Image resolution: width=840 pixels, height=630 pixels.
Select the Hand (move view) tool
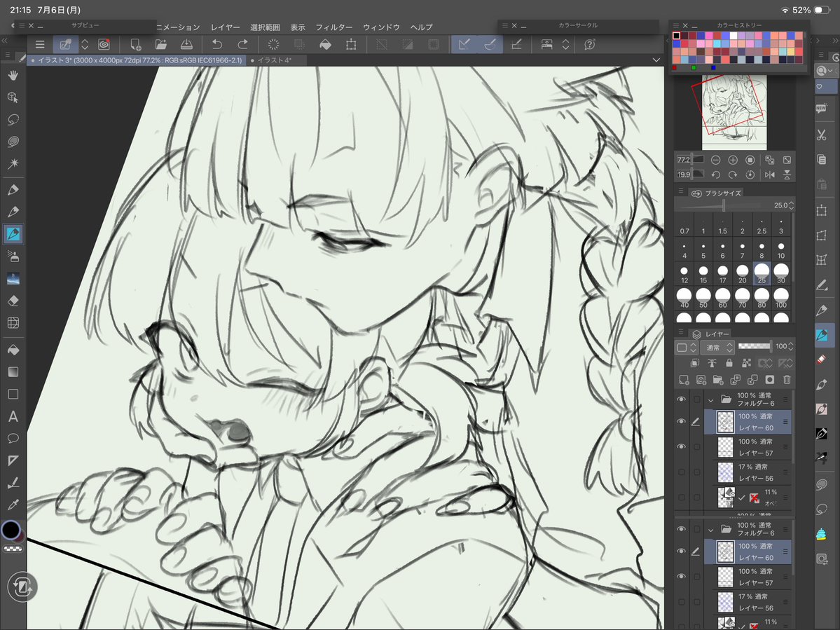pyautogui.click(x=13, y=76)
